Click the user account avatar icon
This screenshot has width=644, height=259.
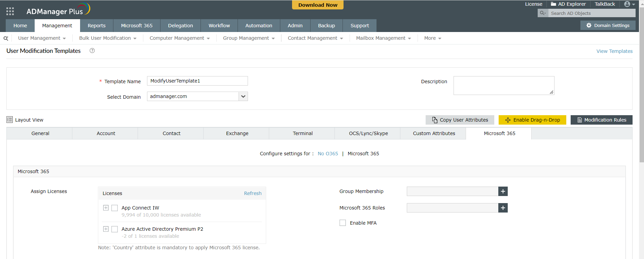click(x=627, y=4)
